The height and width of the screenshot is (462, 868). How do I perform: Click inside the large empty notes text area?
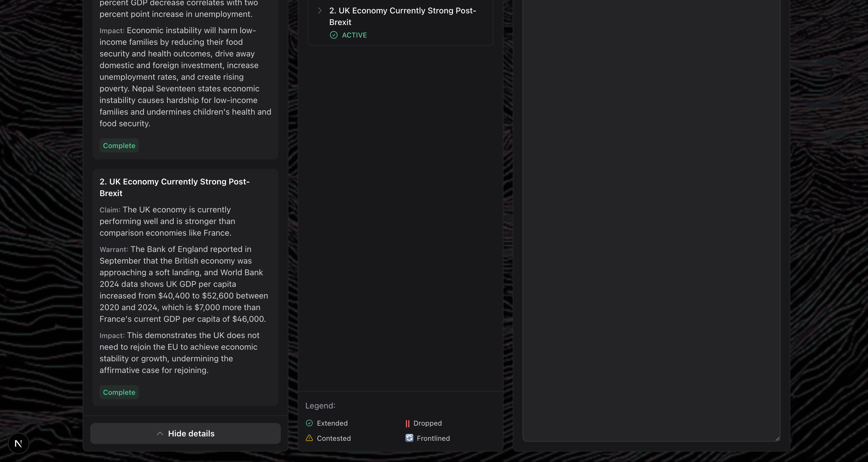(651, 219)
